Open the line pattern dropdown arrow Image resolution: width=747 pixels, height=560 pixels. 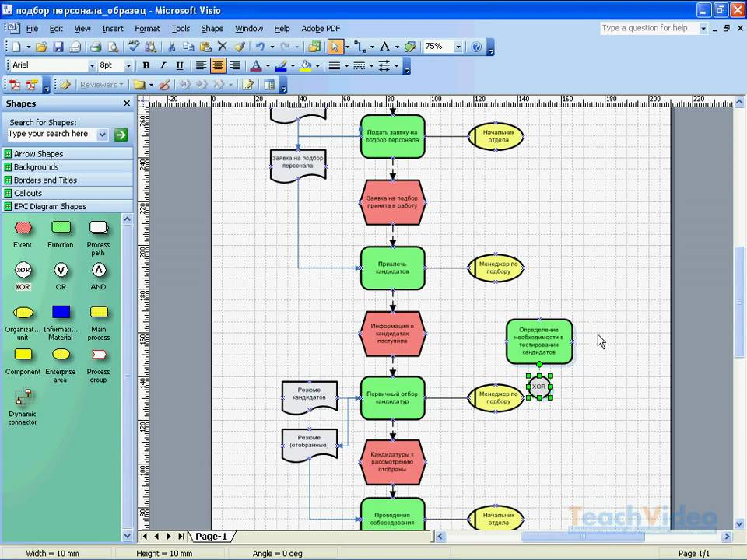[x=371, y=65]
